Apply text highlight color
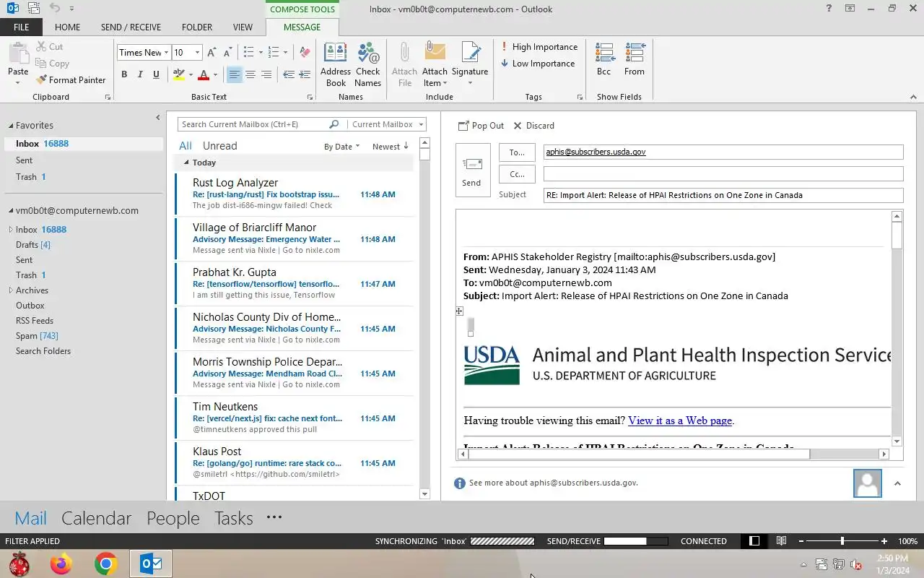This screenshot has height=578, width=924. tap(178, 74)
